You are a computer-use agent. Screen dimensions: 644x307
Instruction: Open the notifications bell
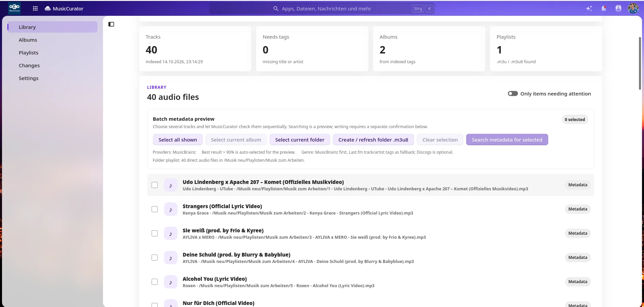604,8
